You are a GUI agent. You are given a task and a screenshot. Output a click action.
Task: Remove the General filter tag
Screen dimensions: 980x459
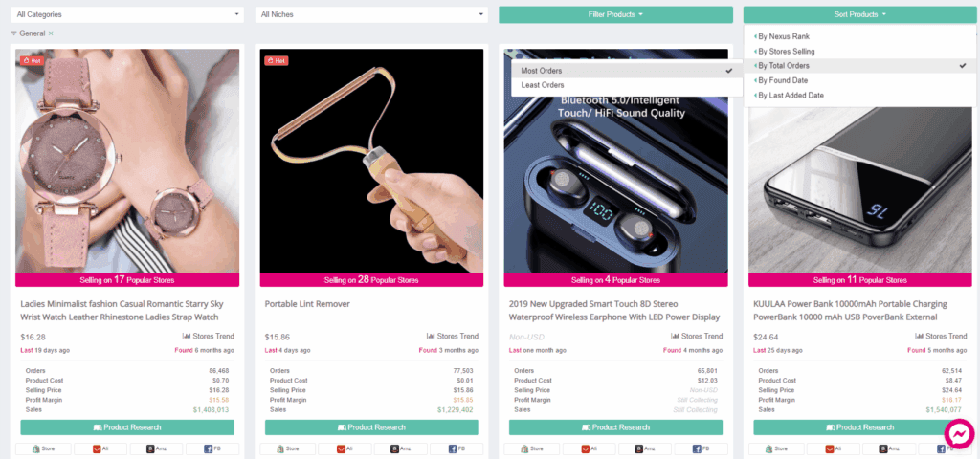click(52, 33)
